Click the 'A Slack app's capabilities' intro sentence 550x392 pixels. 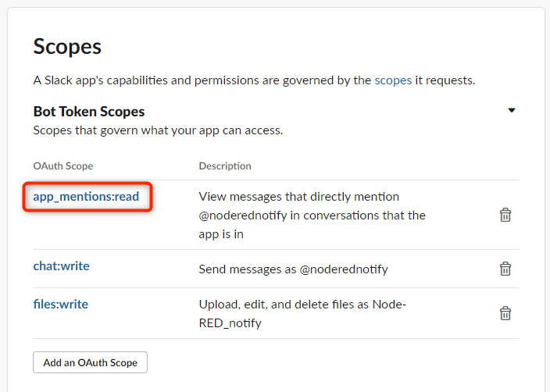[254, 80]
